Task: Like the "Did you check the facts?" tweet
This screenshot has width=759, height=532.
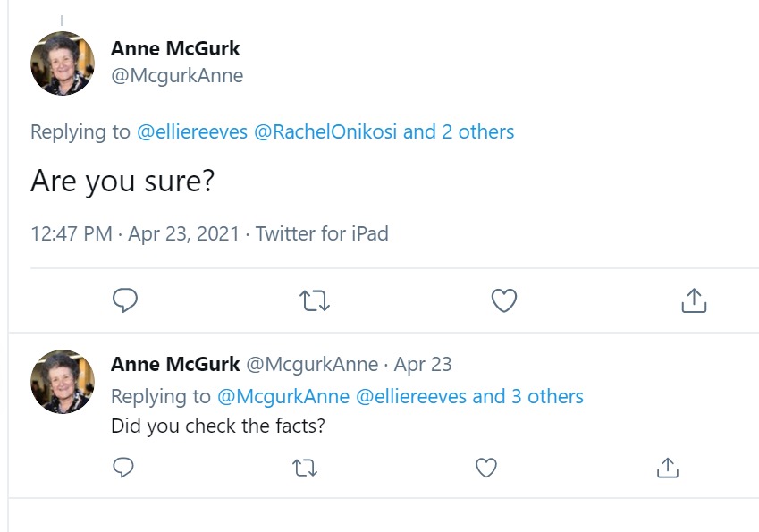Action: 485,467
